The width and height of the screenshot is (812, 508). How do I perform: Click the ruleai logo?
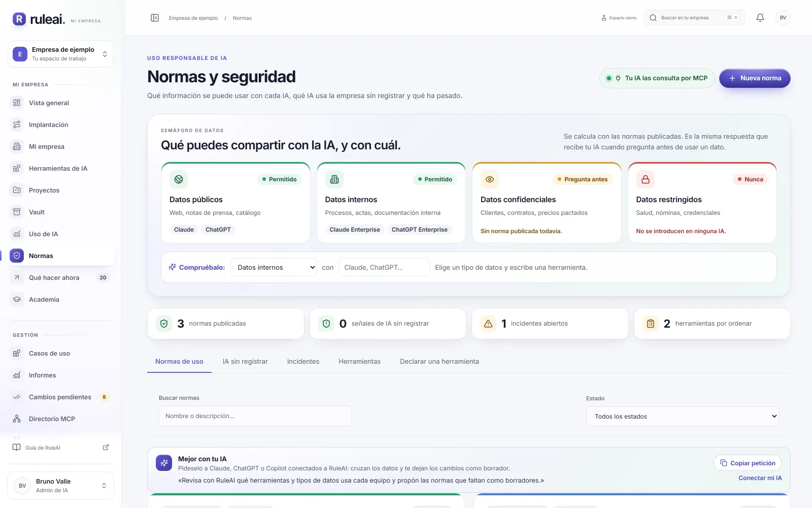click(39, 19)
